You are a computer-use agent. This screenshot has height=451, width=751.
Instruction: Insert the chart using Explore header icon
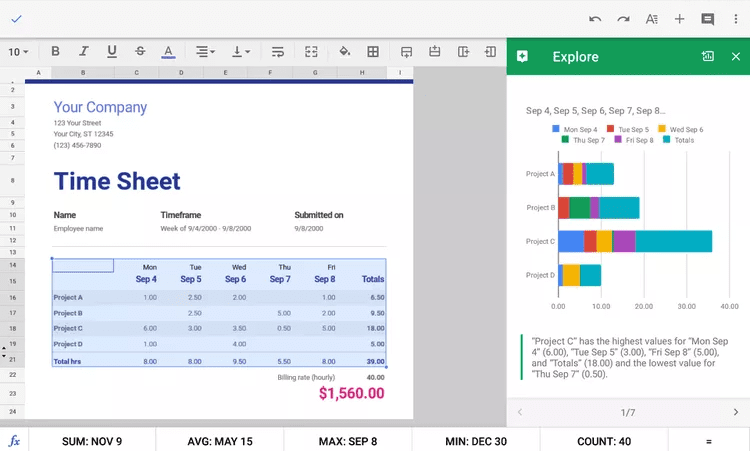pyautogui.click(x=707, y=56)
